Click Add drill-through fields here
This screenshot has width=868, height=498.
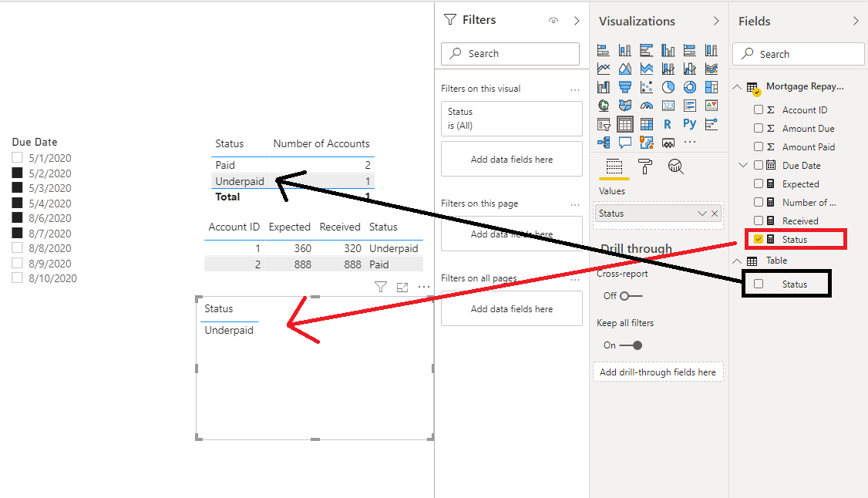coord(658,372)
